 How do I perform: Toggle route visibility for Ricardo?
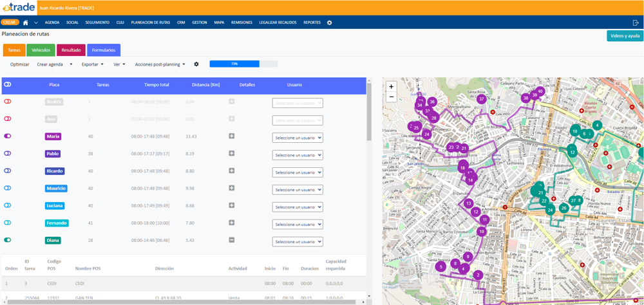[x=7, y=171]
